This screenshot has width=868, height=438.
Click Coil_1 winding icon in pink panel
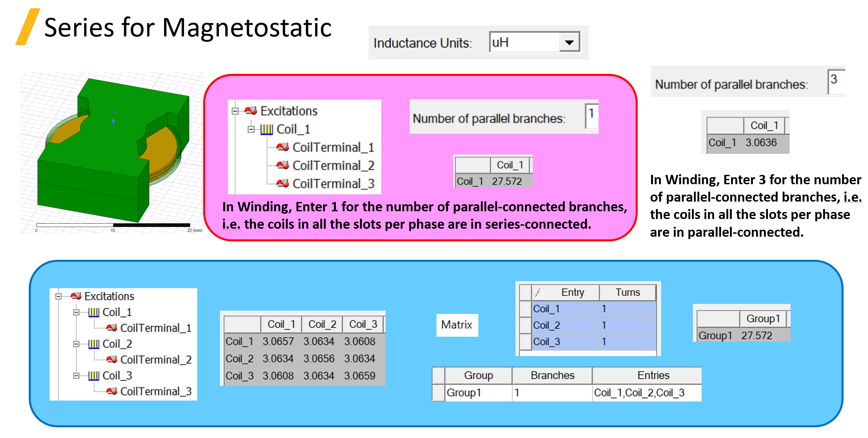(266, 129)
